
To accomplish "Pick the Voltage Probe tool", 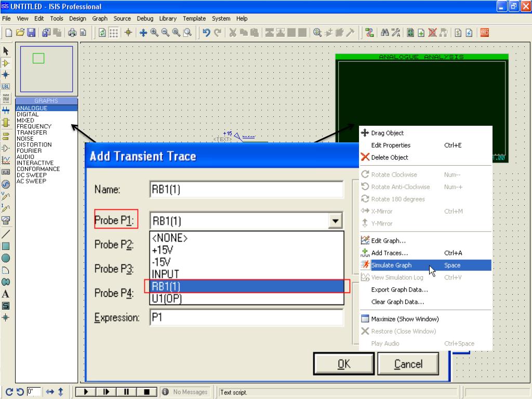I will [x=6, y=196].
